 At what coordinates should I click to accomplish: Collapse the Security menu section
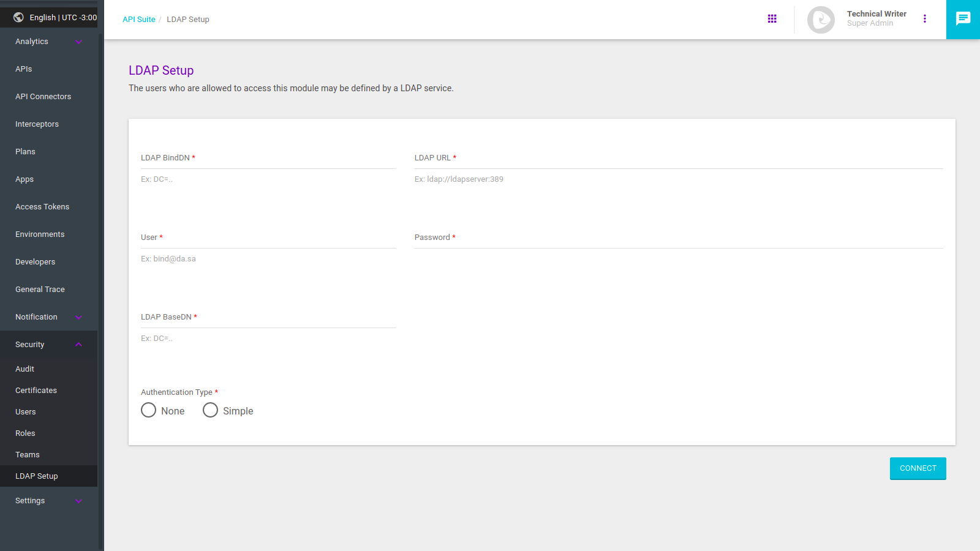tap(78, 345)
